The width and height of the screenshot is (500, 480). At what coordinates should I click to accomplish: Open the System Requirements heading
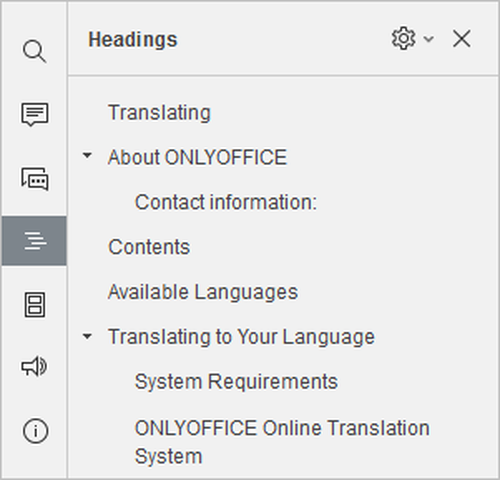point(236,382)
